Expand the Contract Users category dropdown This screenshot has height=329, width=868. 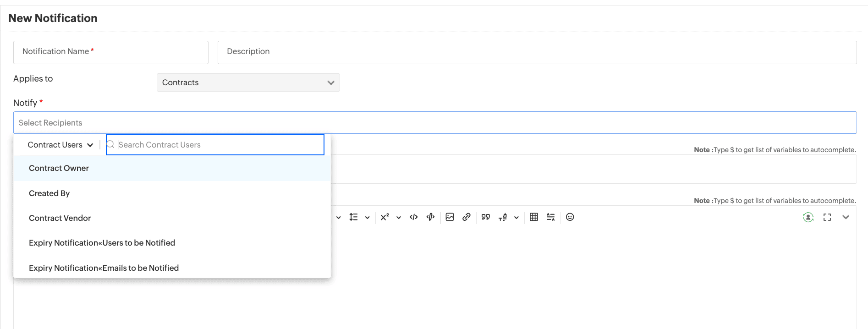[60, 145]
